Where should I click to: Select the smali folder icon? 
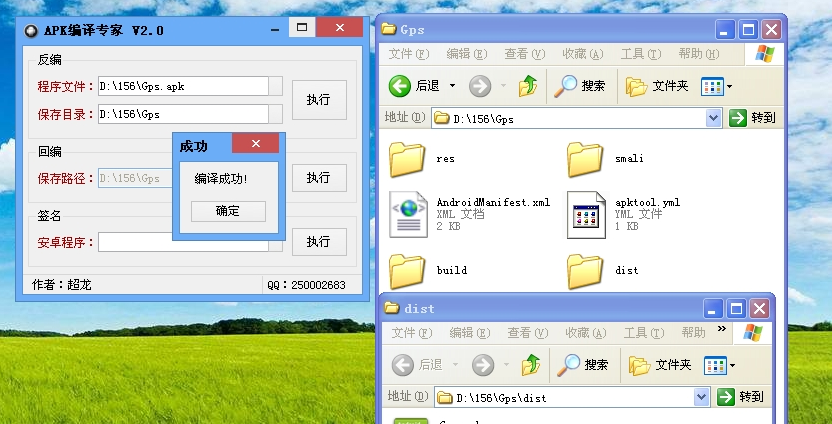coord(586,158)
